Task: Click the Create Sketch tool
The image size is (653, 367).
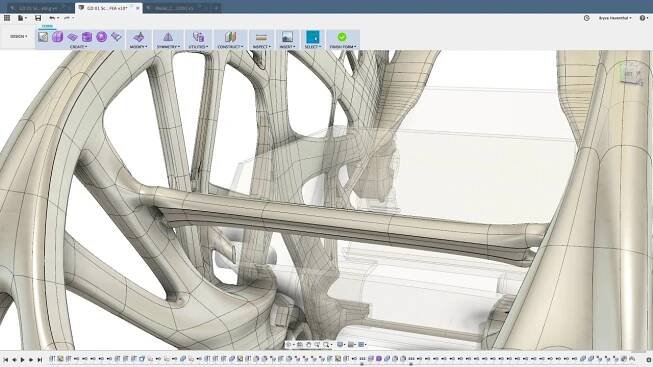Action: click(x=43, y=37)
